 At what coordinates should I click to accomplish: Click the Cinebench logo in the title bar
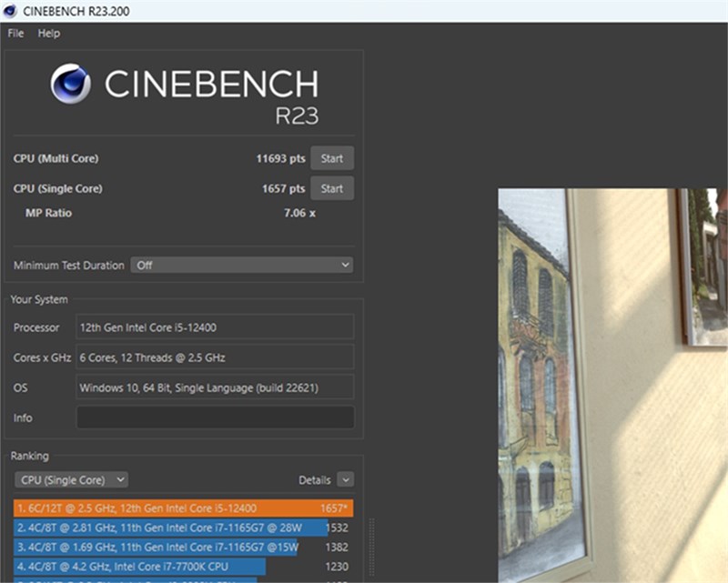pos(9,10)
